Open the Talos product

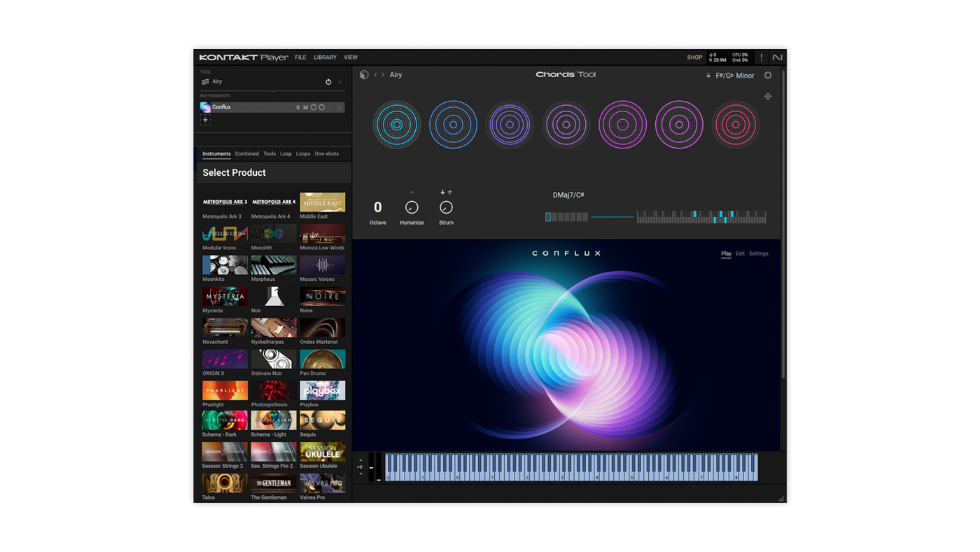pos(225,488)
